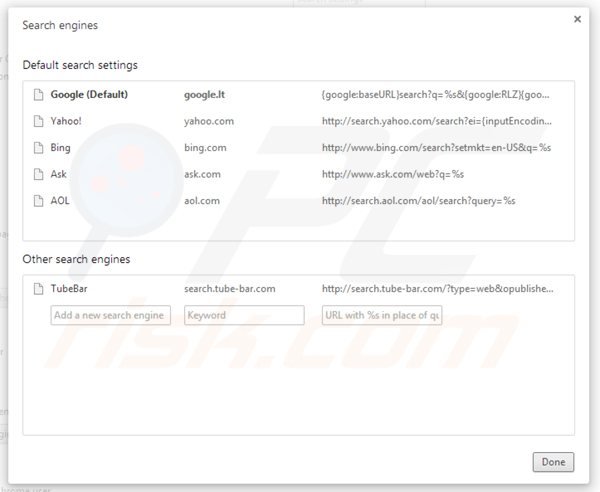Click the page icon beside Ask
The height and width of the screenshot is (492, 600).
click(x=38, y=174)
